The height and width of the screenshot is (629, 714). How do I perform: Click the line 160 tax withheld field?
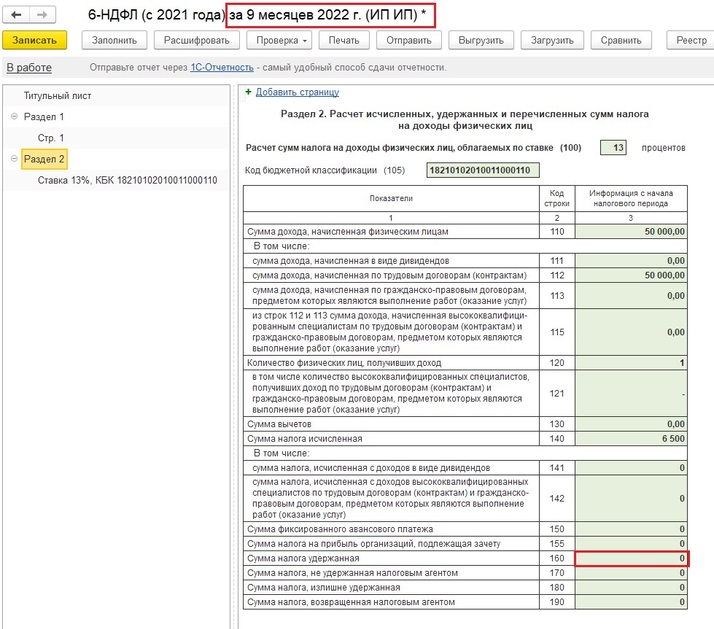click(632, 558)
